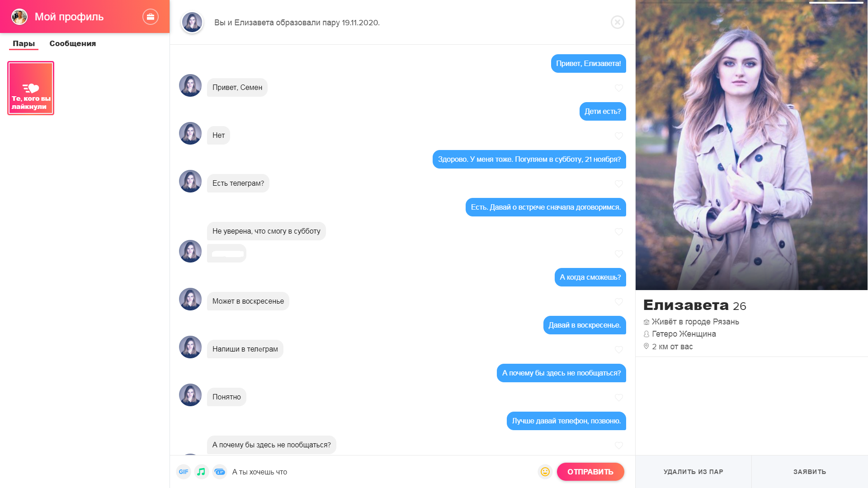Open the emoji smiley picker
The image size is (868, 488).
coord(545,472)
